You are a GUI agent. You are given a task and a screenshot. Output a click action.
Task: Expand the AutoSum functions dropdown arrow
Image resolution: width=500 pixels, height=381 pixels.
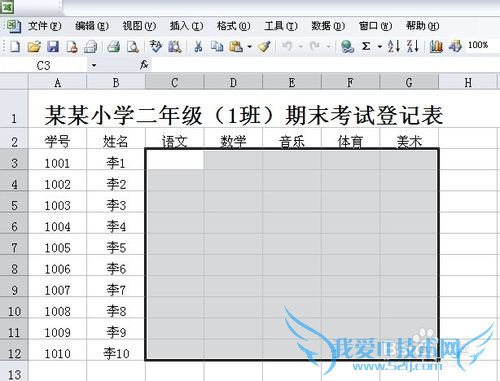380,47
